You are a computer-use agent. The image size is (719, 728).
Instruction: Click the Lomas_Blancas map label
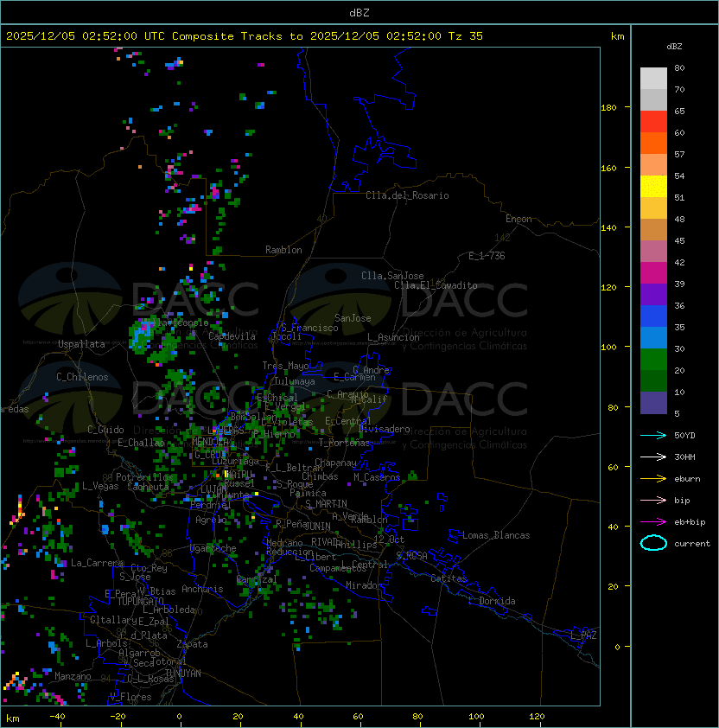496,535
